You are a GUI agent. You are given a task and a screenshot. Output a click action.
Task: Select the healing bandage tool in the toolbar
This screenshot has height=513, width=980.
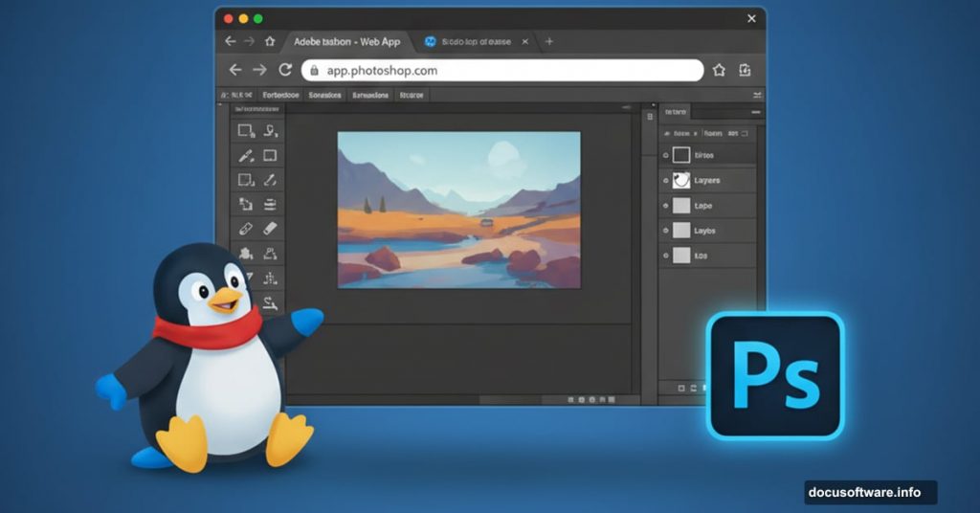[x=246, y=229]
